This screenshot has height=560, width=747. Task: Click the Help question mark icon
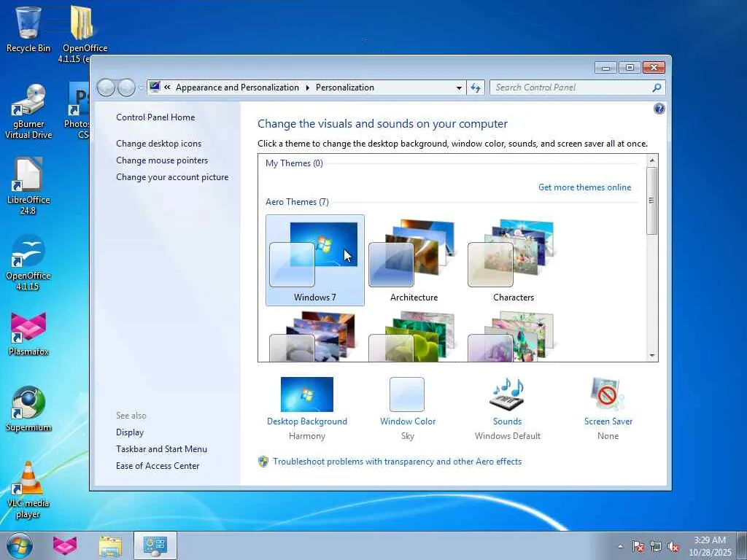coord(659,109)
